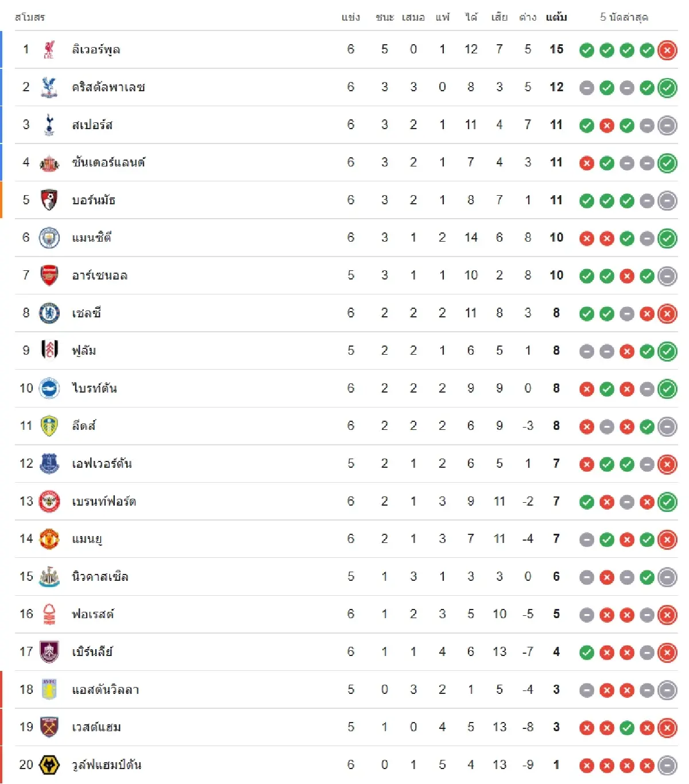Open the ลิเวอร์พูล team name link

coord(96,50)
